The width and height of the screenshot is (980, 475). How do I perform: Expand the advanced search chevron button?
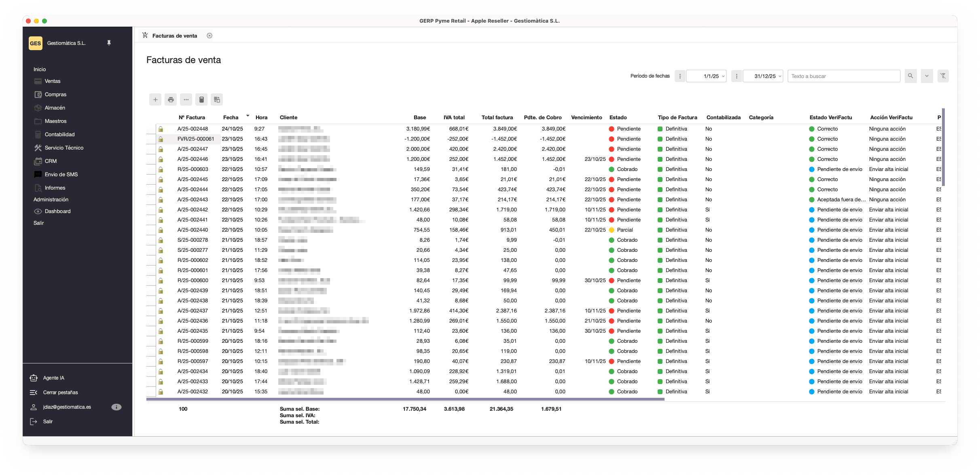pos(927,76)
